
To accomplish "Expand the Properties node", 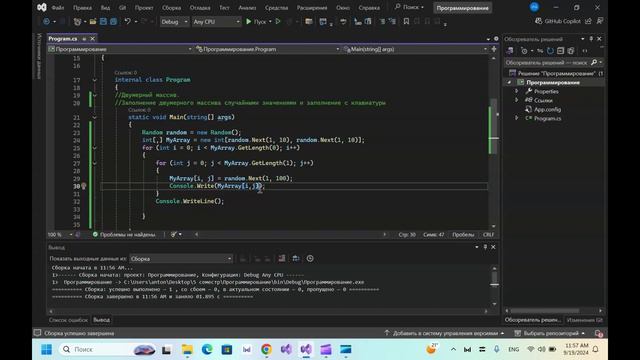I will pyautogui.click(x=517, y=91).
